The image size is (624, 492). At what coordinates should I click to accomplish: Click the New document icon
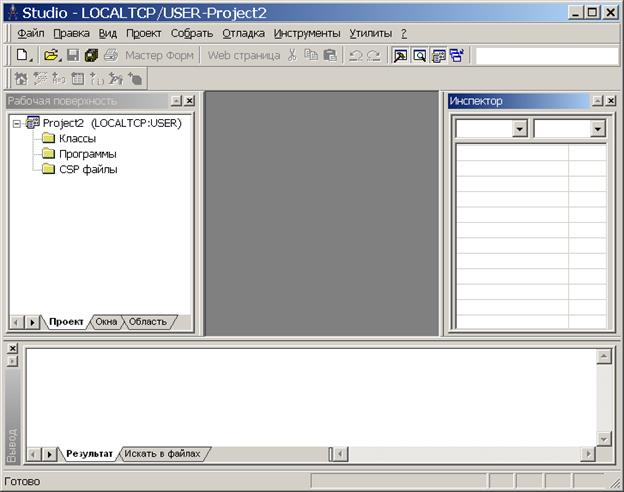(21, 55)
